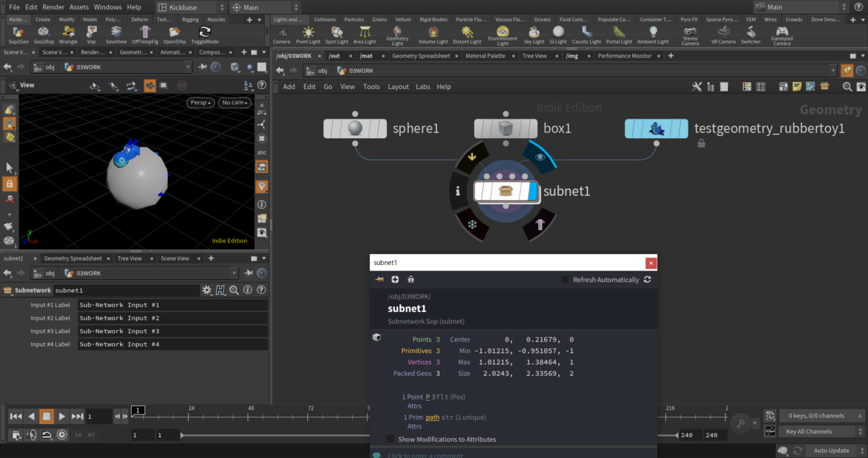Enable Refresh Automatically checkbox
The width and height of the screenshot is (868, 458).
click(x=566, y=279)
